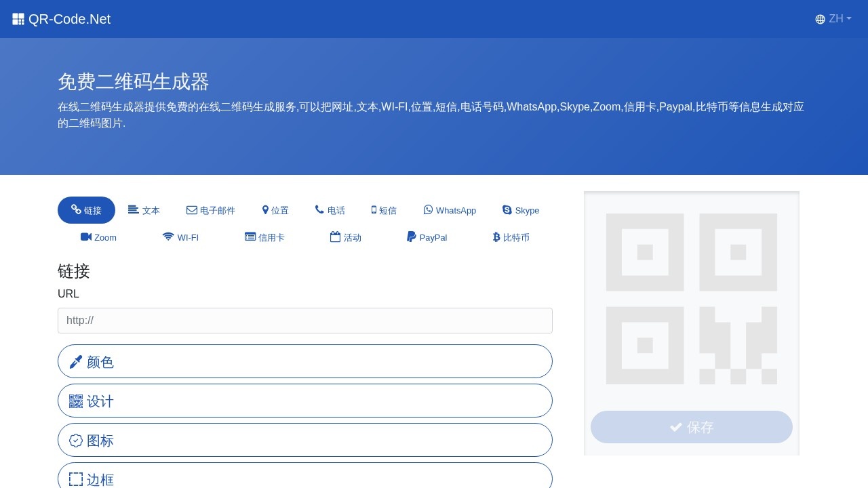Click the Skype logo icon

pyautogui.click(x=507, y=209)
